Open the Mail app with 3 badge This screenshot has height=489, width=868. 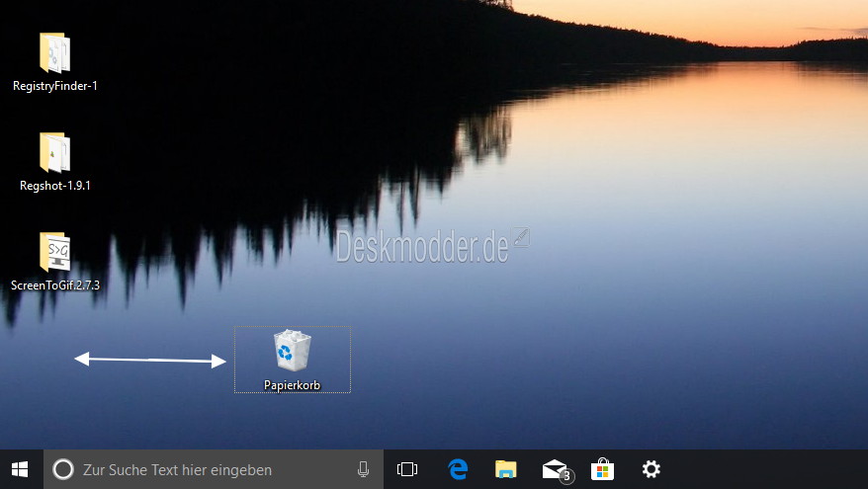click(558, 471)
